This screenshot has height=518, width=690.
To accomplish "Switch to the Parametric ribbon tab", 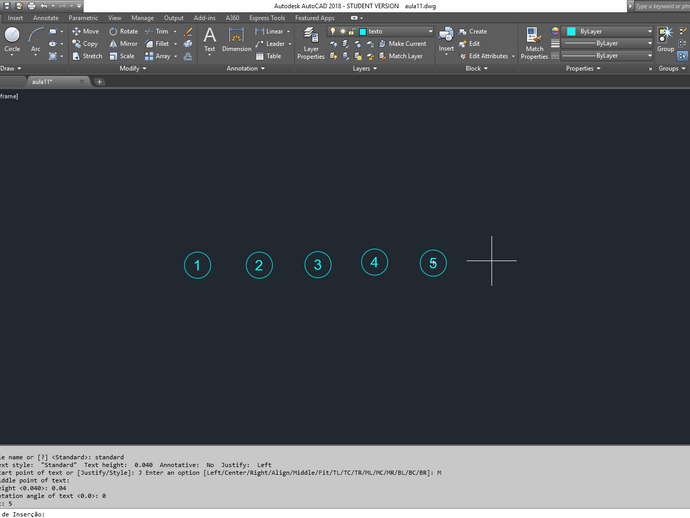I will coord(83,18).
